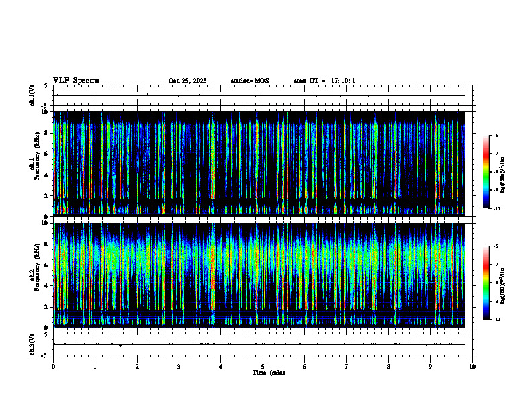Click time axis tick label "5"
The image size is (532, 411).
263,367
